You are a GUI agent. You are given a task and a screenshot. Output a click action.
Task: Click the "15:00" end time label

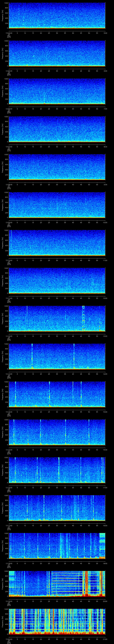(105, 412)
